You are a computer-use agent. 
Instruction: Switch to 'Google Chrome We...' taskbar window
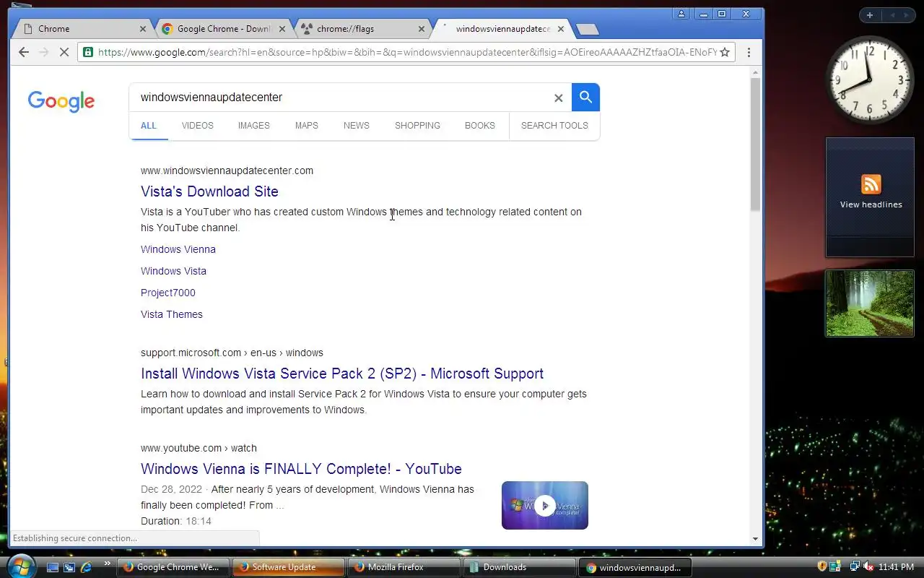click(x=173, y=567)
